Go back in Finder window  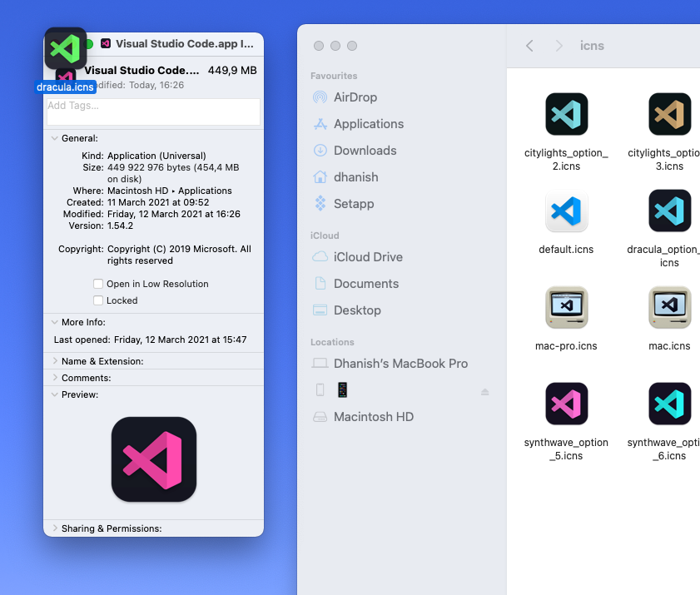point(529,46)
